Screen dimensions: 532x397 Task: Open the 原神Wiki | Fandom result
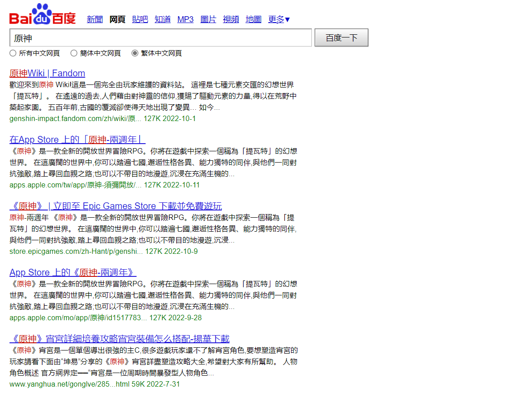click(47, 73)
